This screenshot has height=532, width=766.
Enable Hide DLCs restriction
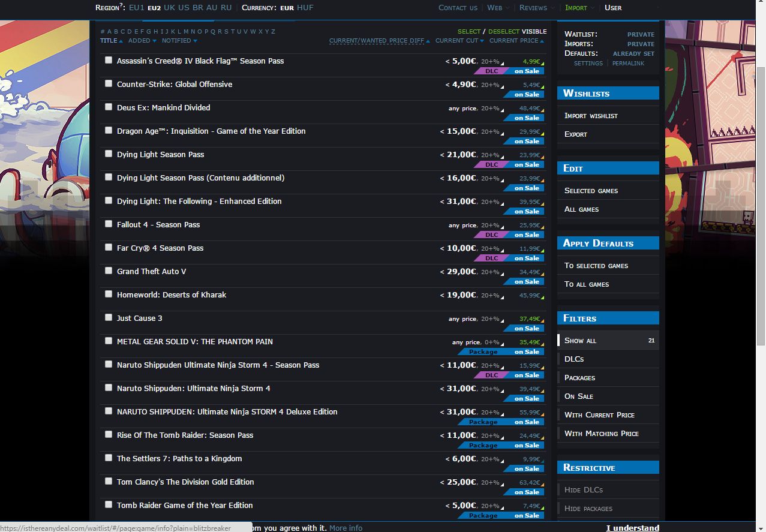pos(584,490)
